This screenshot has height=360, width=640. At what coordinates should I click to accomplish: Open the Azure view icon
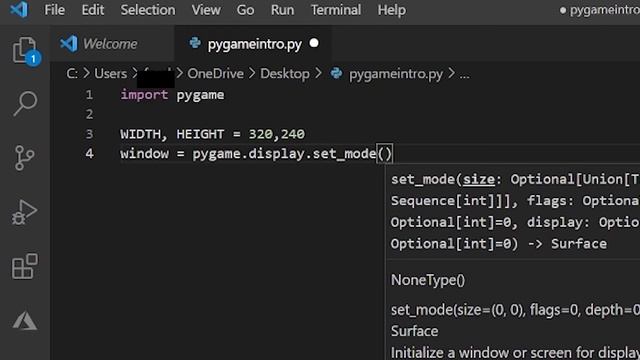point(25,321)
